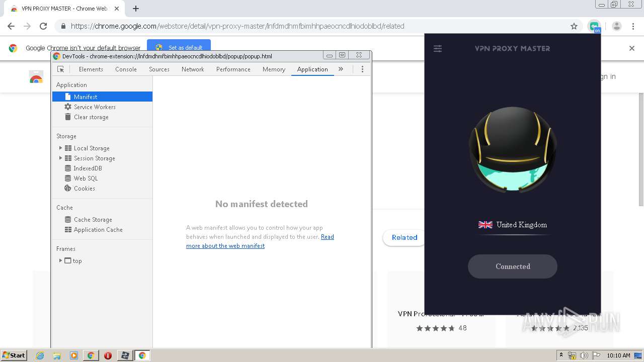Open a new tab with the plus button

coord(136,9)
